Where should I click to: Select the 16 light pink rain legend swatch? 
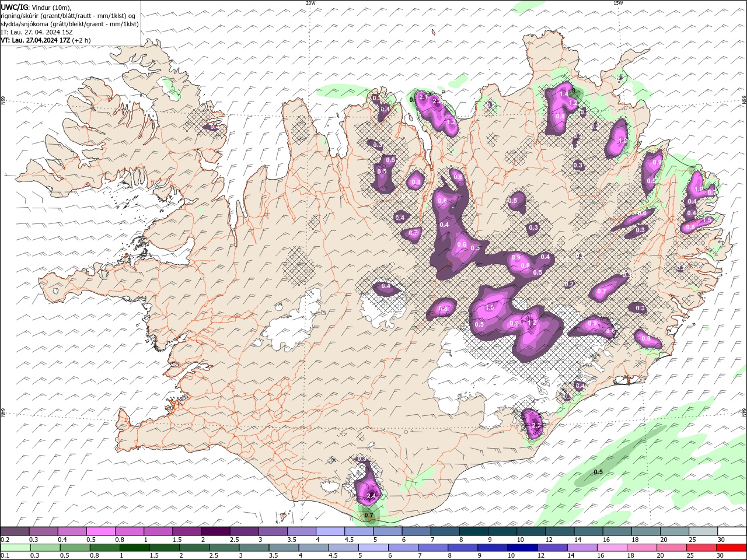click(612, 548)
